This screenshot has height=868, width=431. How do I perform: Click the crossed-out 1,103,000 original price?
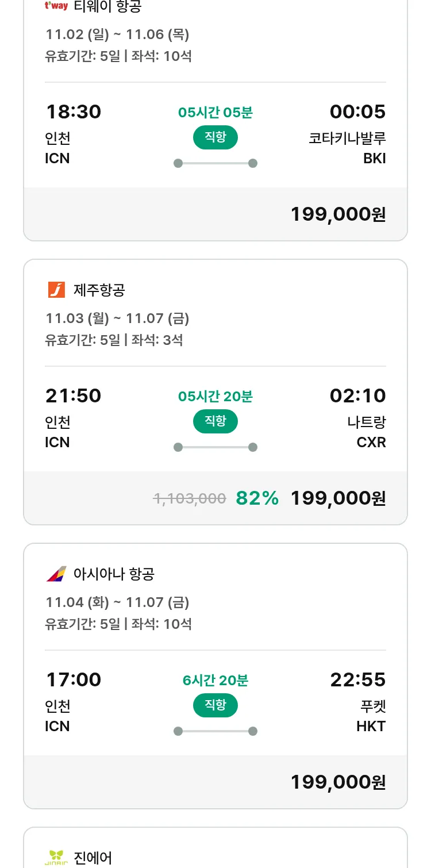(190, 498)
